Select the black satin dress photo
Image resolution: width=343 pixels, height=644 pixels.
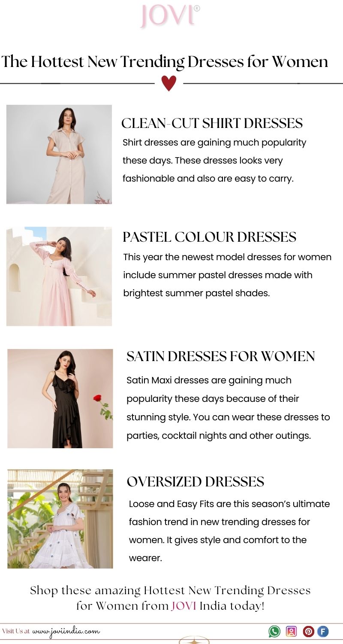coord(60,398)
